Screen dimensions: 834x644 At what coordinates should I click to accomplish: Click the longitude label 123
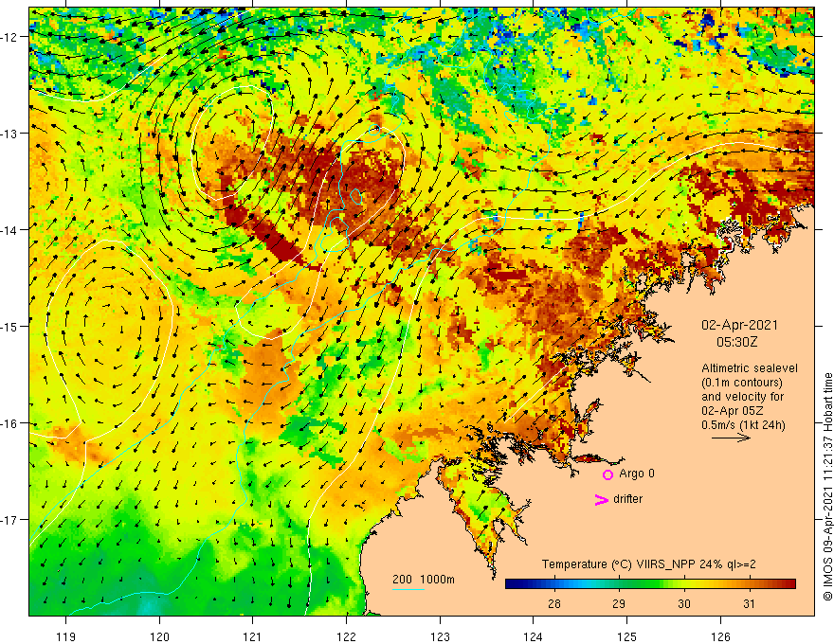click(x=440, y=636)
